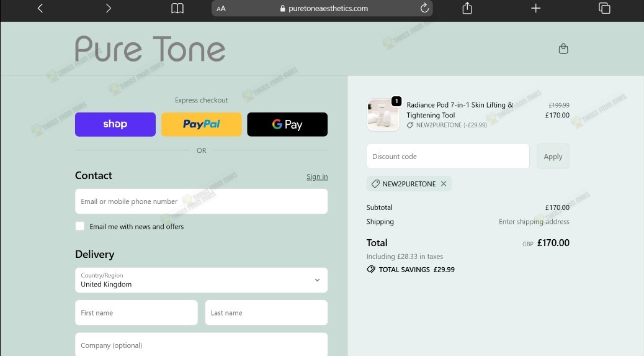This screenshot has height=356, width=644.
Task: Reload the page with the refresh icon
Action: pos(424,8)
